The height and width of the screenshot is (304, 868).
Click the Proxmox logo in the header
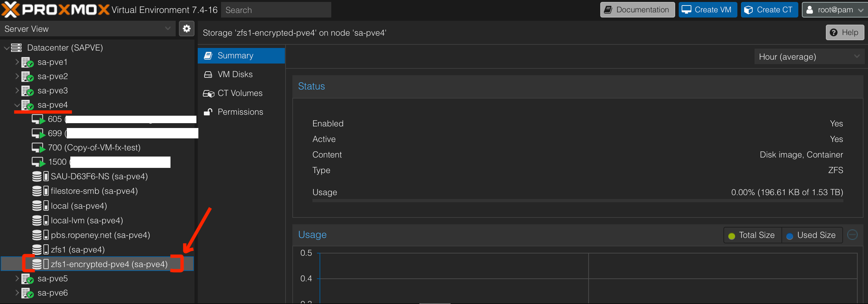[x=56, y=10]
